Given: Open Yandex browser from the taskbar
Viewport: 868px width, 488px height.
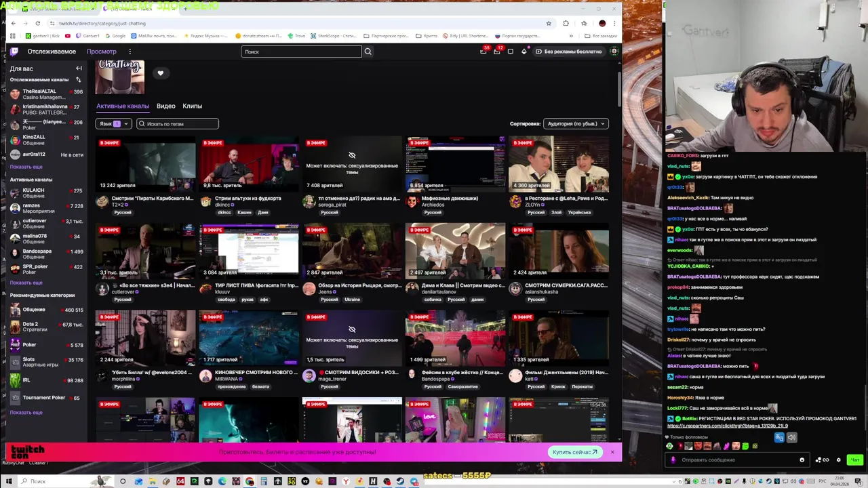Looking at the screenshot, I should (x=346, y=481).
